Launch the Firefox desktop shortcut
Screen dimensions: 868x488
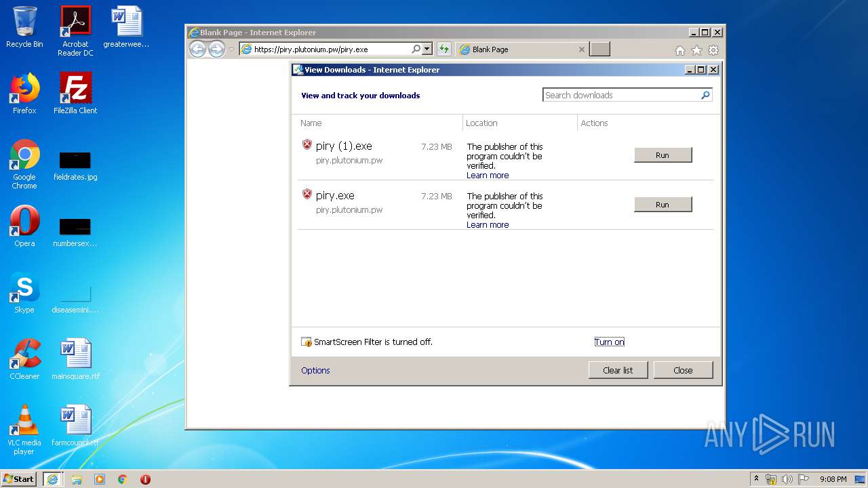24,94
